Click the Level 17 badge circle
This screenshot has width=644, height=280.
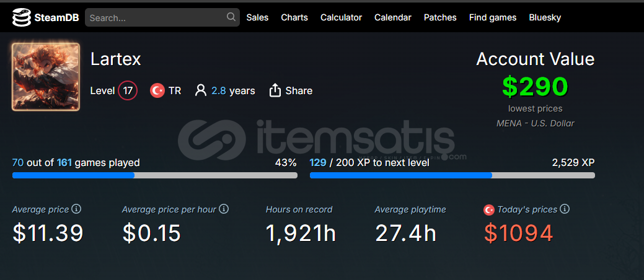128,90
